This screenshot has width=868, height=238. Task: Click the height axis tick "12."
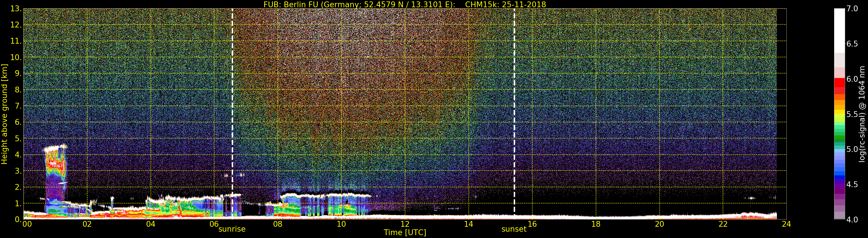coord(16,25)
